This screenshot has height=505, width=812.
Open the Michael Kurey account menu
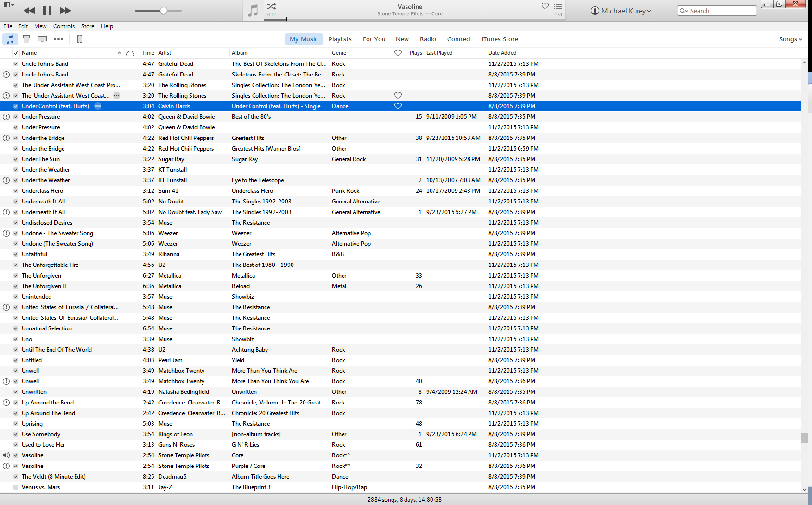pyautogui.click(x=621, y=11)
